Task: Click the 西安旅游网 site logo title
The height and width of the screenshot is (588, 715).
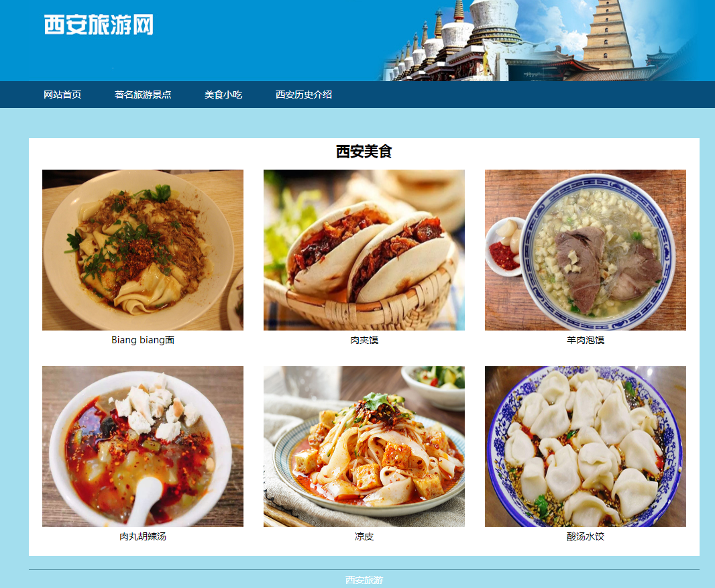Action: [99, 25]
